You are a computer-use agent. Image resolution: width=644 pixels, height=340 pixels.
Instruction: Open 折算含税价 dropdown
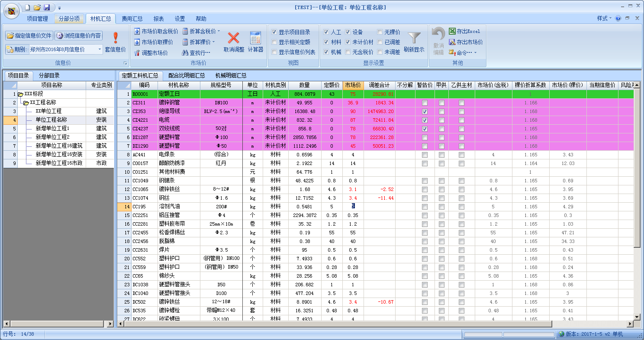[219, 31]
